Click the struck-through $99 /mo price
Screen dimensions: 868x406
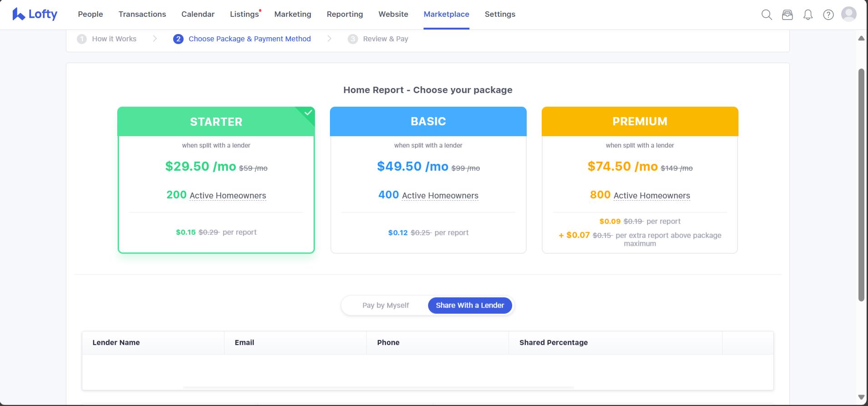pyautogui.click(x=465, y=168)
